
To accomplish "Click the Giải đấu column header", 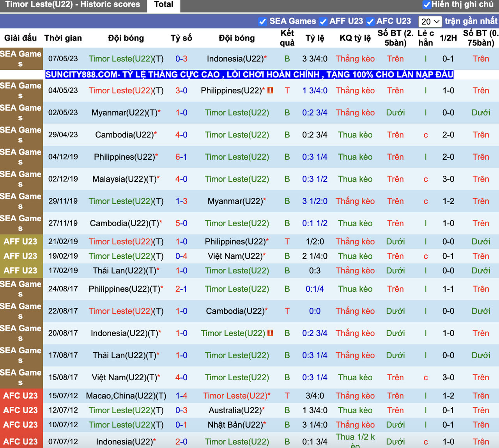I will pos(21,38).
